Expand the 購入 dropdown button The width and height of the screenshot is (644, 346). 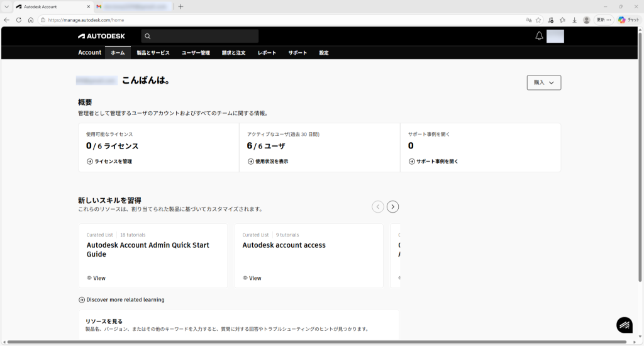pyautogui.click(x=543, y=82)
